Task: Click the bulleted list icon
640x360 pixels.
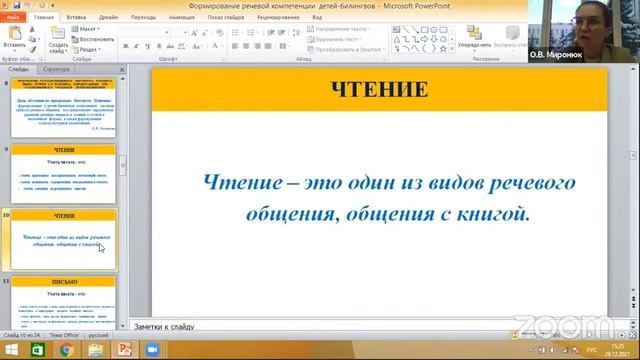Action: (236, 33)
